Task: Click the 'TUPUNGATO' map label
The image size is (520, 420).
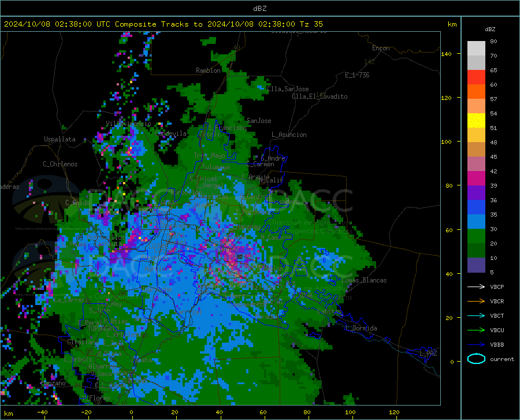Action: point(103,329)
